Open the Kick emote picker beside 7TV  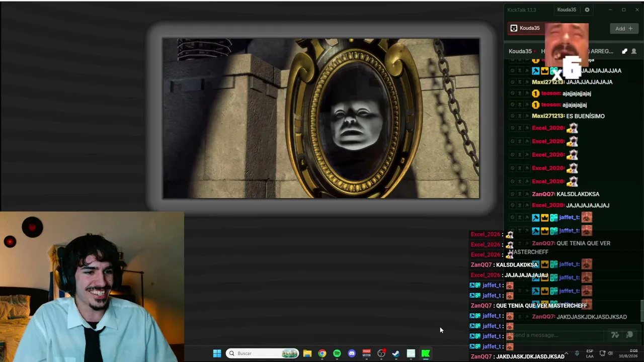click(629, 335)
